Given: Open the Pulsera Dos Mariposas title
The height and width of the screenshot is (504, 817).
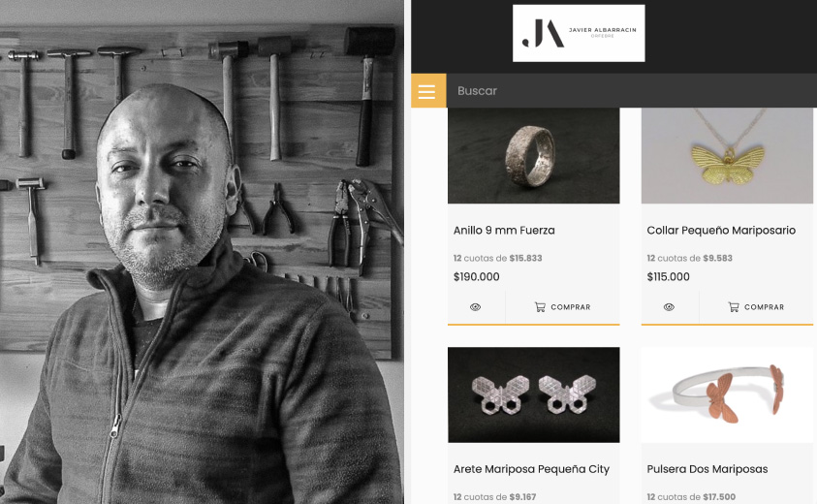Looking at the screenshot, I should click(707, 469).
